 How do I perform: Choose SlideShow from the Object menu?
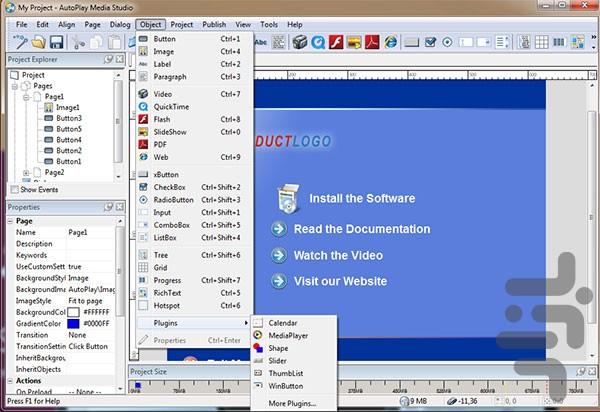coord(195,132)
